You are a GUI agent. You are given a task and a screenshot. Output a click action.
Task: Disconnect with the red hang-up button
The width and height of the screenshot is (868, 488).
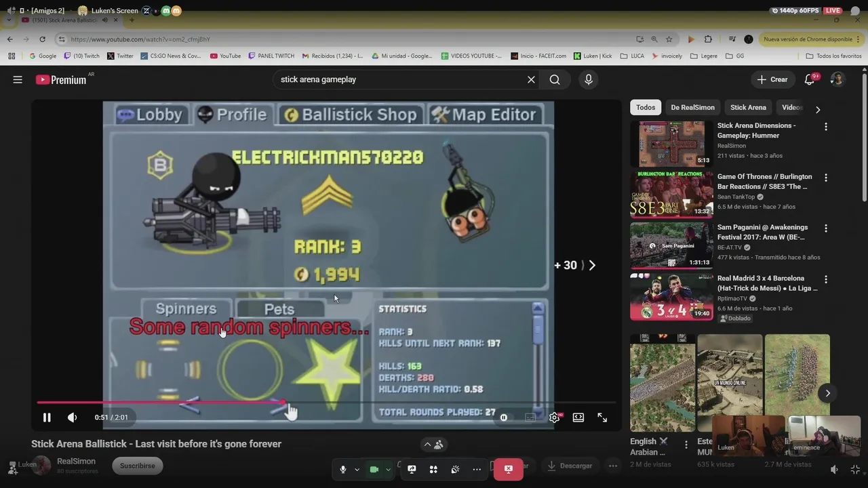(x=508, y=469)
